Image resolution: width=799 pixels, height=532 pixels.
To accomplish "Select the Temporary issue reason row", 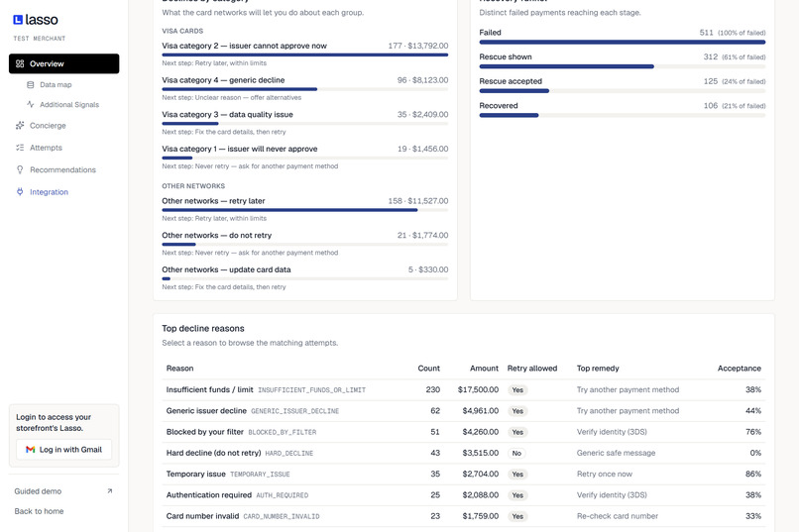I will click(464, 474).
